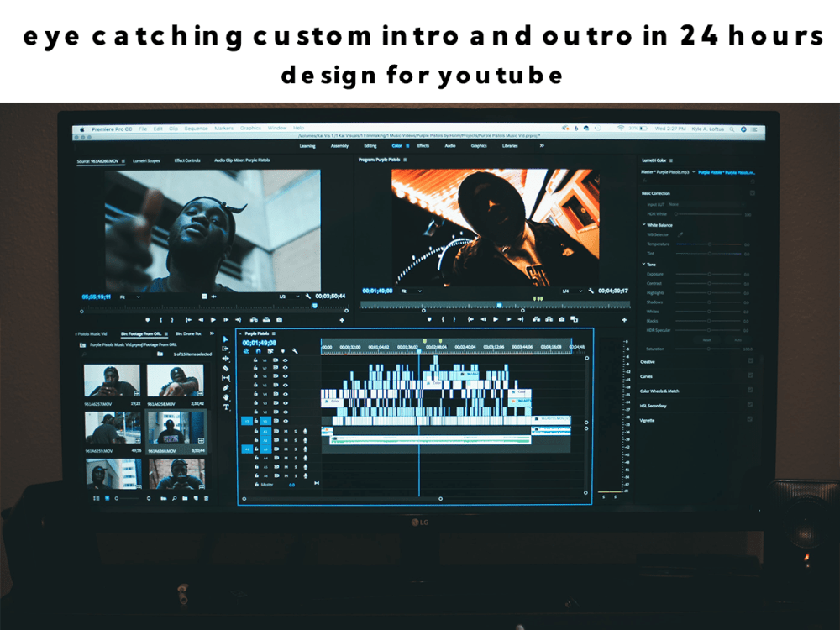The width and height of the screenshot is (840, 630).
Task: Select the Ripple Edit tool
Action: pyautogui.click(x=225, y=359)
